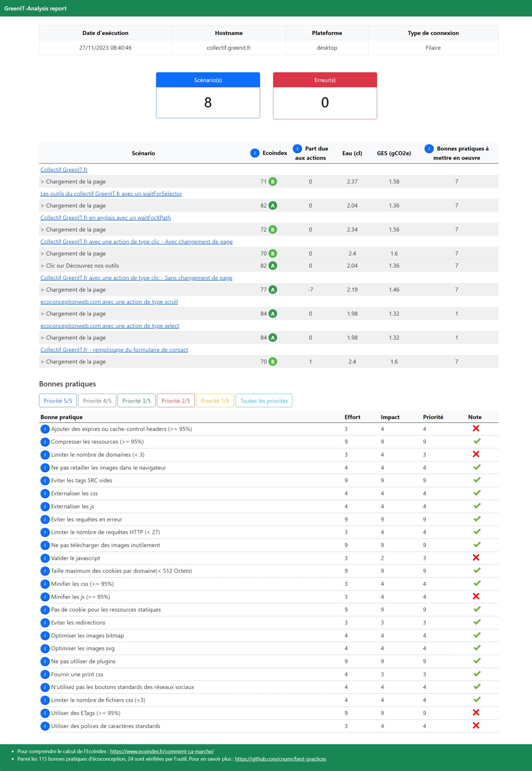
Task: Open info icon for Taille maximum des cookies
Action: (45, 571)
